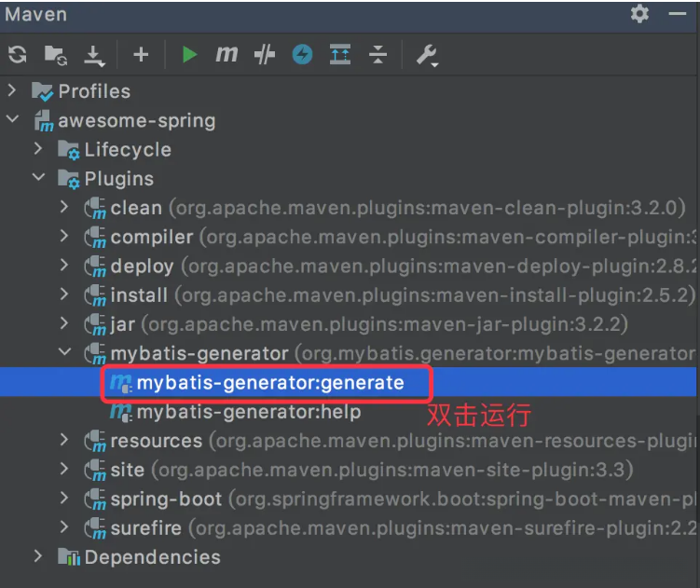Expand the Profiles node

click(12, 90)
